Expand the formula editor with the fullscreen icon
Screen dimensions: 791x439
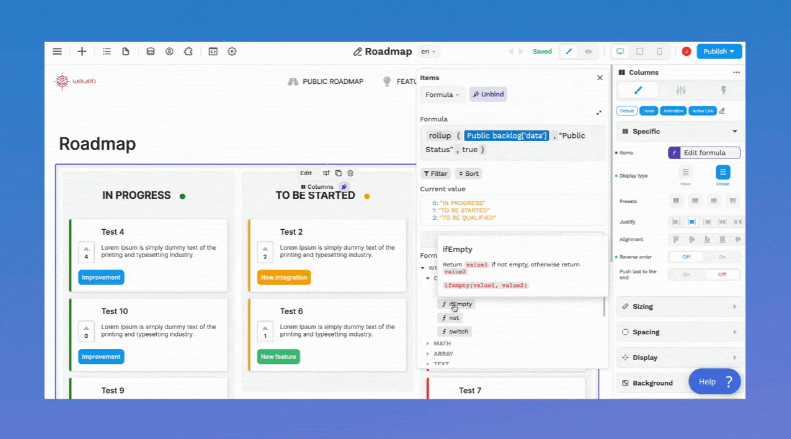tap(599, 113)
